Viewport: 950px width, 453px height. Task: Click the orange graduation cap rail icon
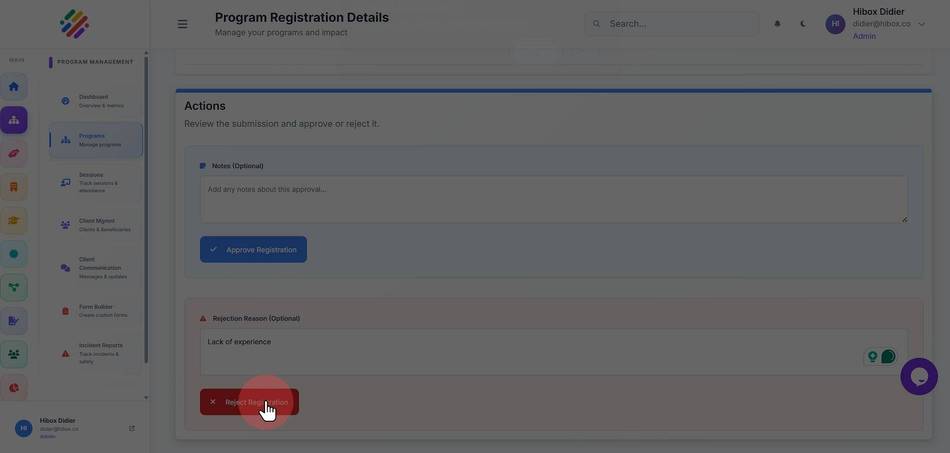tap(13, 220)
